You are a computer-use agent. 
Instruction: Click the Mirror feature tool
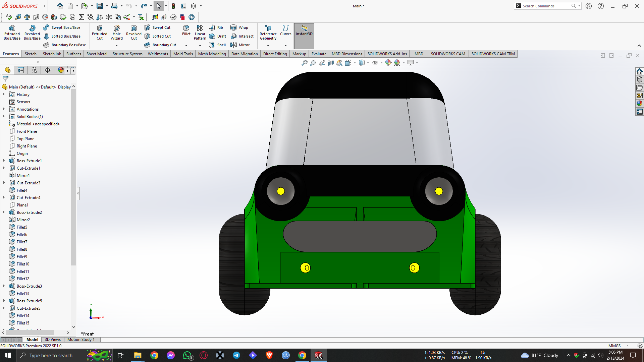click(240, 45)
